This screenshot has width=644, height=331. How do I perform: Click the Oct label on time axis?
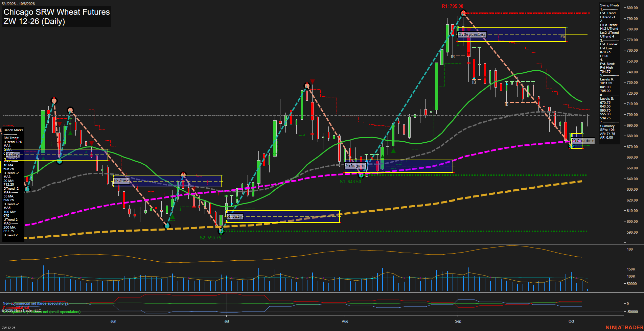pyautogui.click(x=571, y=321)
